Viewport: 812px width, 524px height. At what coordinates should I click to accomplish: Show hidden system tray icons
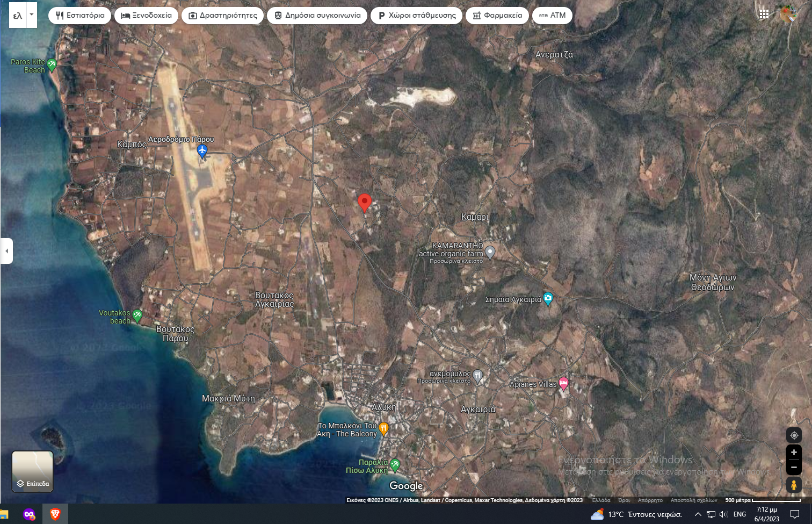(698, 514)
